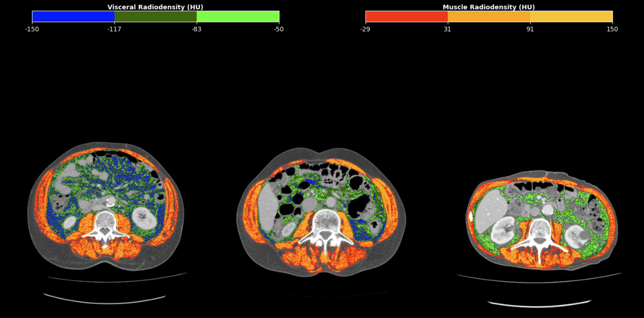
Task: Click the -50 tick label
Action: tap(279, 29)
